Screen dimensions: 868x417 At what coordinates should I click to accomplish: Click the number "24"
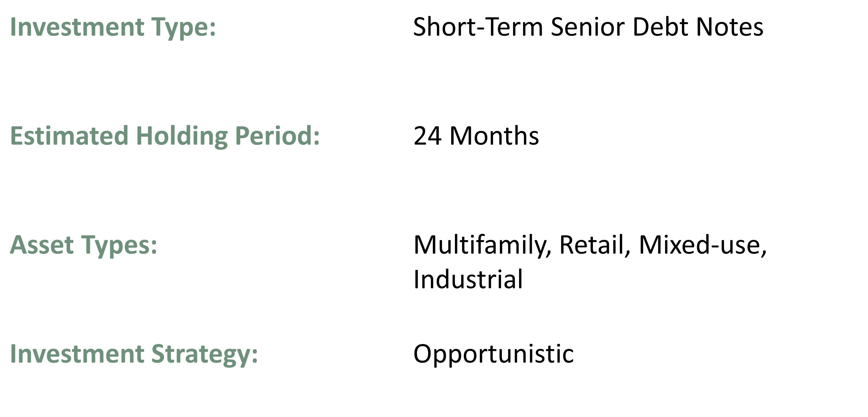tap(427, 136)
